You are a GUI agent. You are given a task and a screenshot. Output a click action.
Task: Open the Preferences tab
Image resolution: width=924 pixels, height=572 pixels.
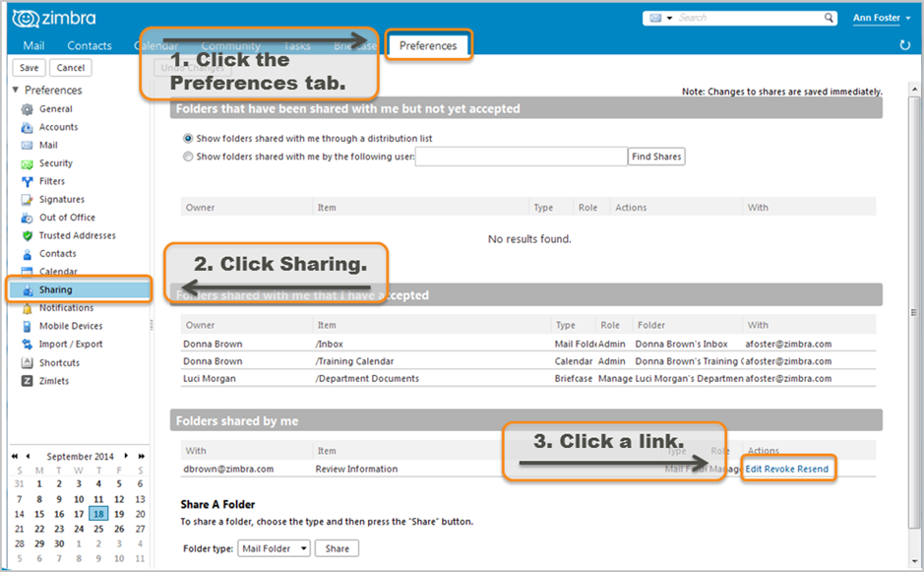pyautogui.click(x=428, y=45)
